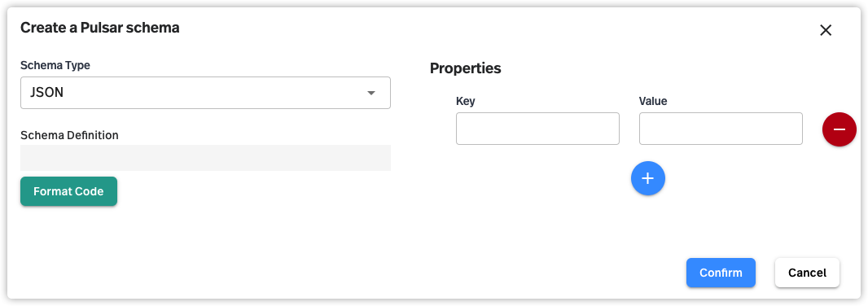Focus the Schema Definition code editor area
Screen dimensions: 868x306
205,158
